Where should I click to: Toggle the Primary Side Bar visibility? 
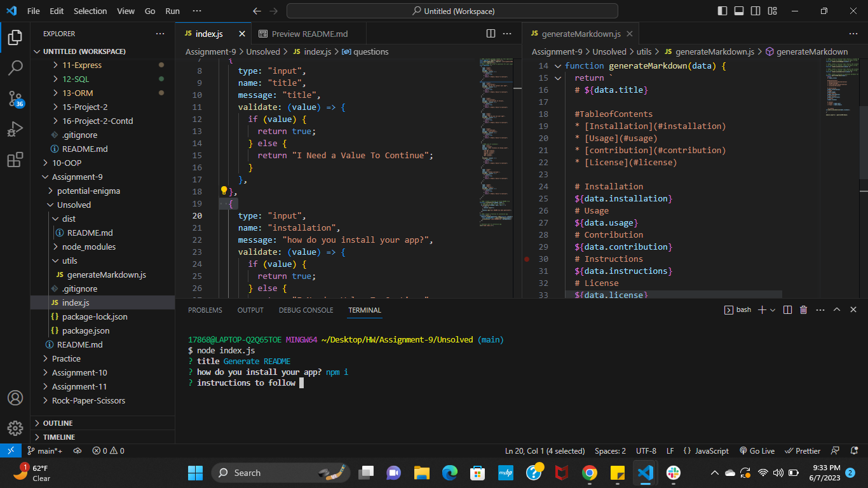click(x=721, y=11)
